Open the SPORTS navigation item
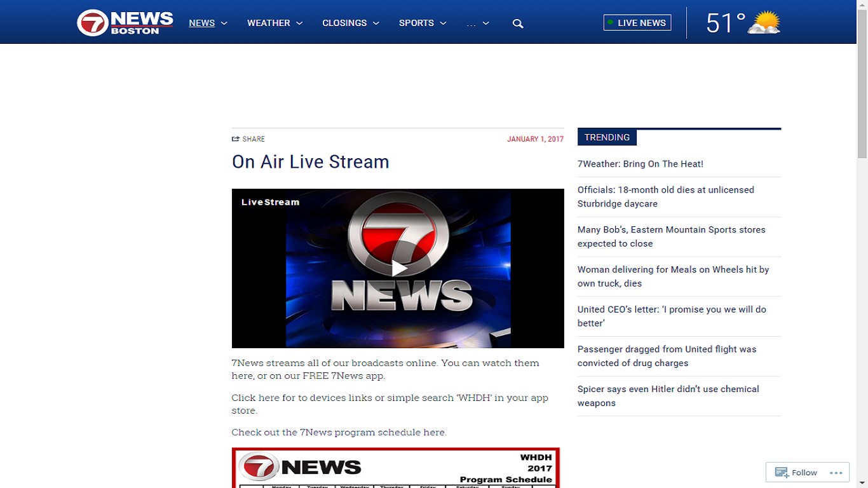The height and width of the screenshot is (488, 868). point(416,23)
